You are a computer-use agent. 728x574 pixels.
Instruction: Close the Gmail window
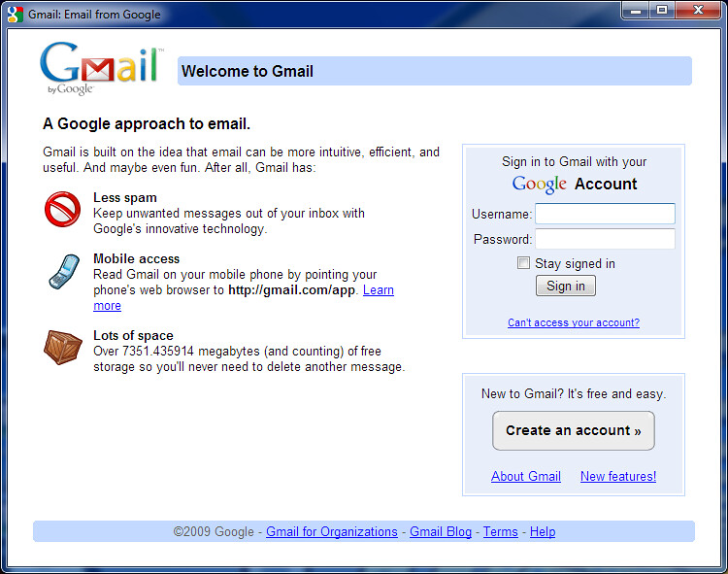point(698,11)
